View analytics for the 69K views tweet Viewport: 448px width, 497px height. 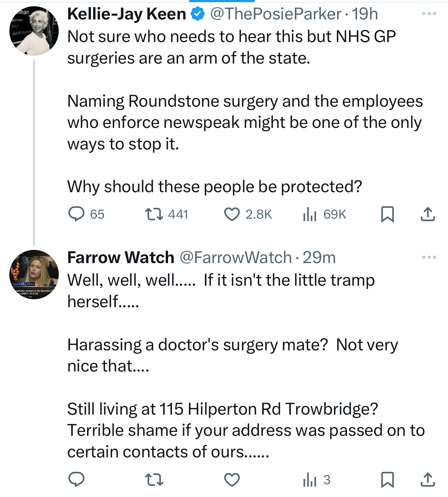coord(310,214)
